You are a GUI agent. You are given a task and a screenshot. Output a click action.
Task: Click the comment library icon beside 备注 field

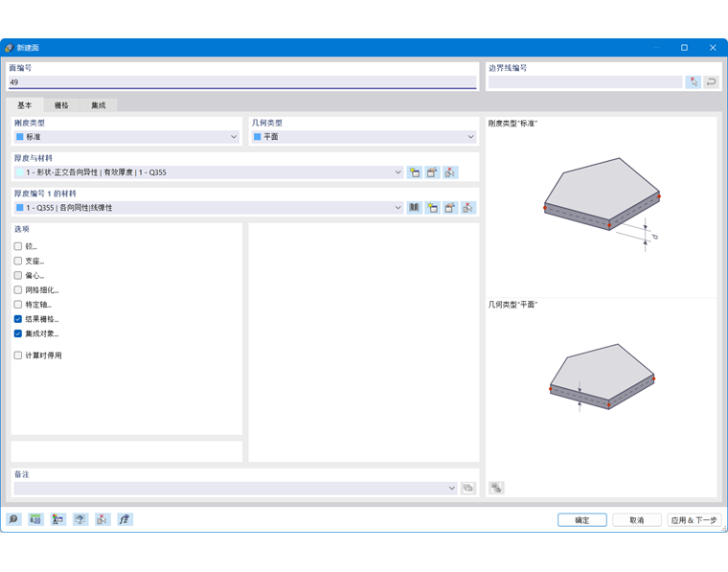click(x=468, y=488)
